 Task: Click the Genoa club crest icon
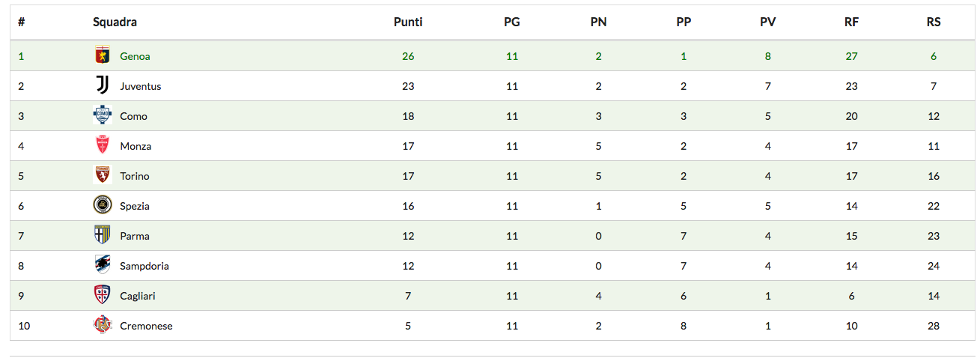tap(102, 55)
